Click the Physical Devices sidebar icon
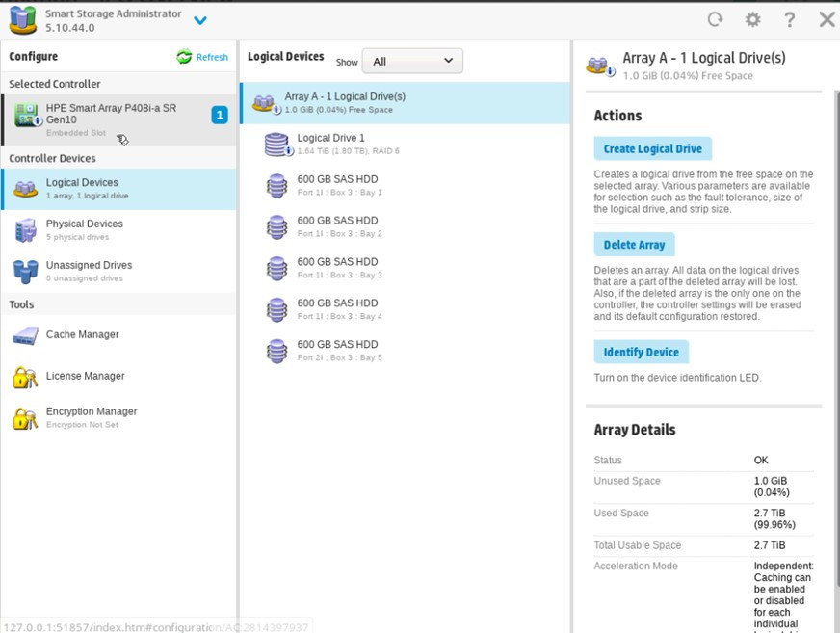This screenshot has height=633, width=840. (x=25, y=230)
